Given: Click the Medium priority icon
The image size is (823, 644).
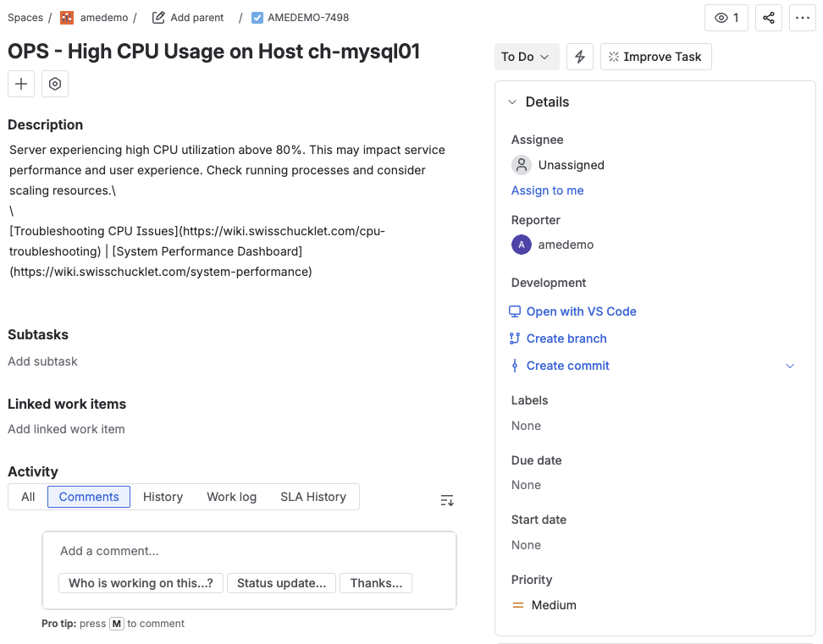Looking at the screenshot, I should click(520, 604).
